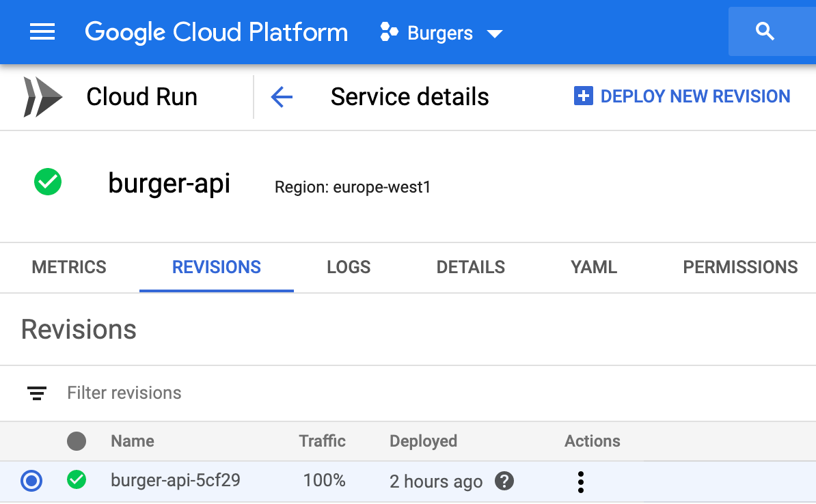Open the Logs tab
The width and height of the screenshot is (816, 504).
(349, 267)
